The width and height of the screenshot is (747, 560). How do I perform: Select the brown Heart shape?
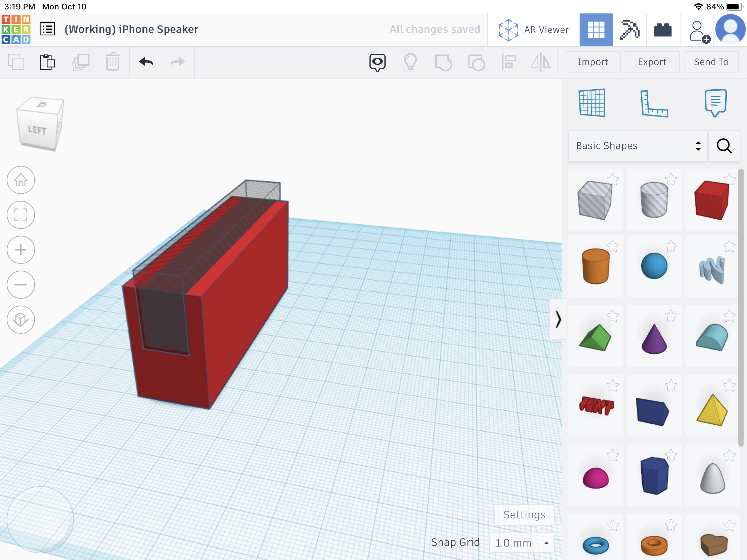coord(713,545)
